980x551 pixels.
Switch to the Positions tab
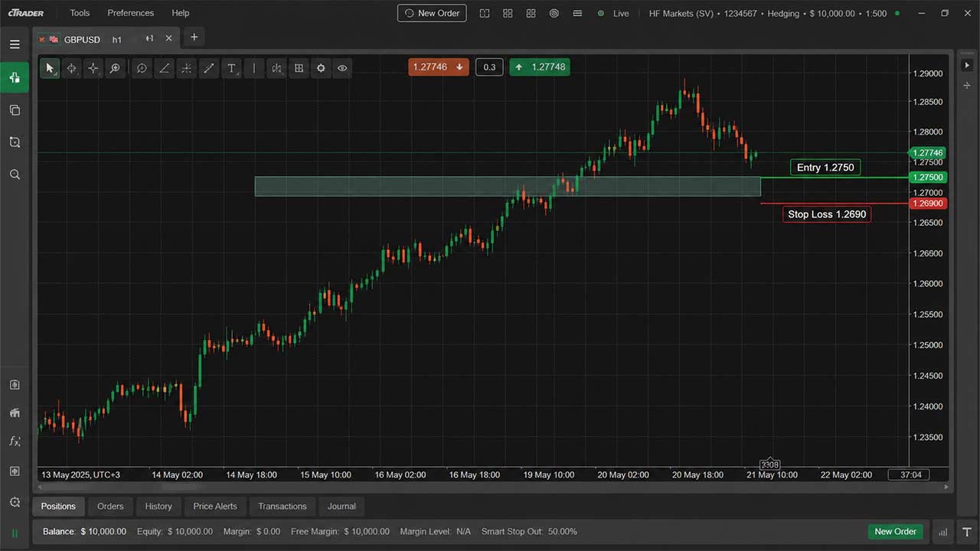(58, 506)
